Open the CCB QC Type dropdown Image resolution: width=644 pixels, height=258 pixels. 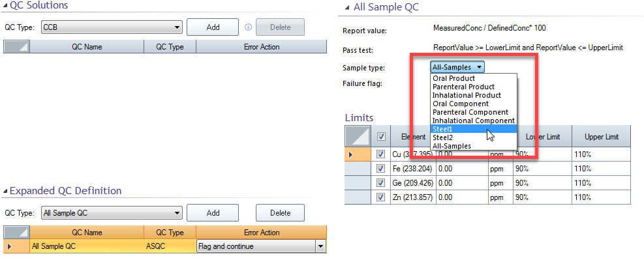112,27
